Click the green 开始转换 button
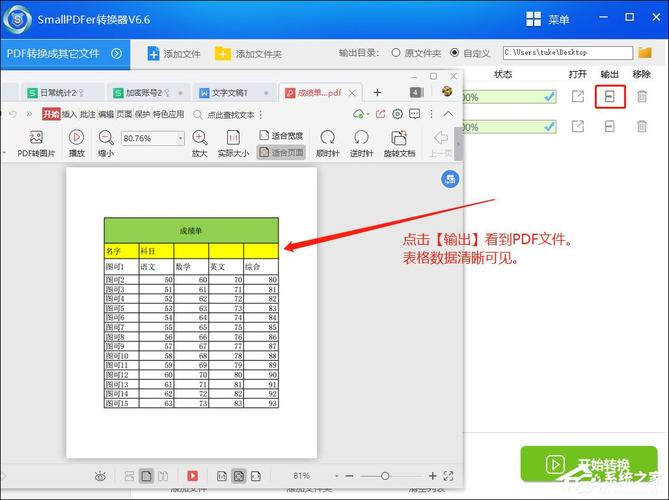Screen dimensions: 669x500 coord(589,464)
